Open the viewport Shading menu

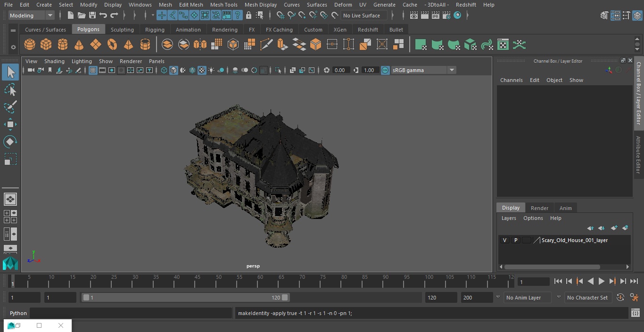click(54, 61)
